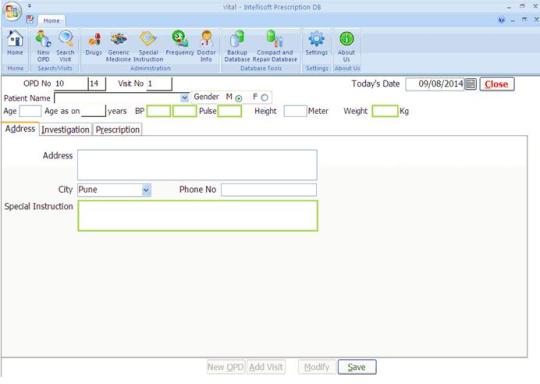The height and width of the screenshot is (384, 540).
Task: Switch to the Home ribbon tab
Action: 51,21
